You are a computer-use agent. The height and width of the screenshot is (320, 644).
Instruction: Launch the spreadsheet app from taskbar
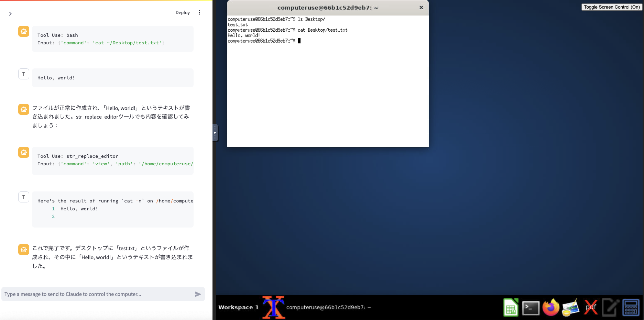coord(511,307)
